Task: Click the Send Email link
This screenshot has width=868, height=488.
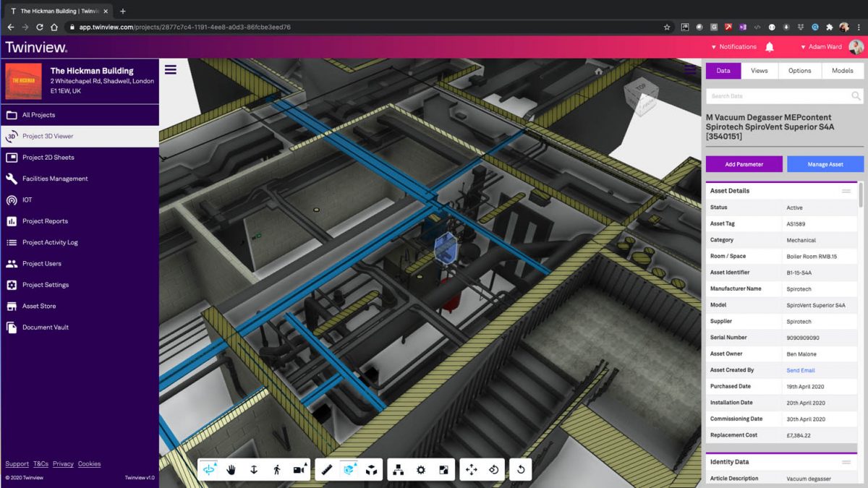Action: coord(801,370)
